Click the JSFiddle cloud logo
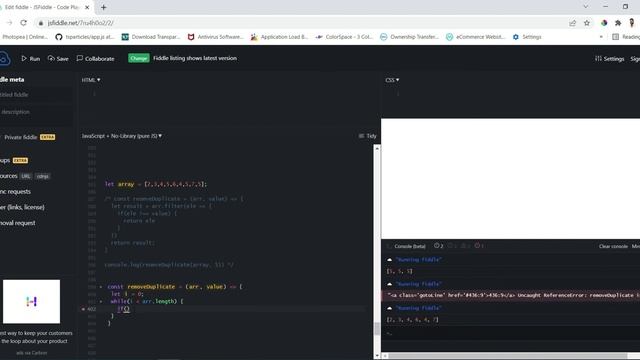Image resolution: width=640 pixels, height=360 pixels. click(x=4, y=58)
